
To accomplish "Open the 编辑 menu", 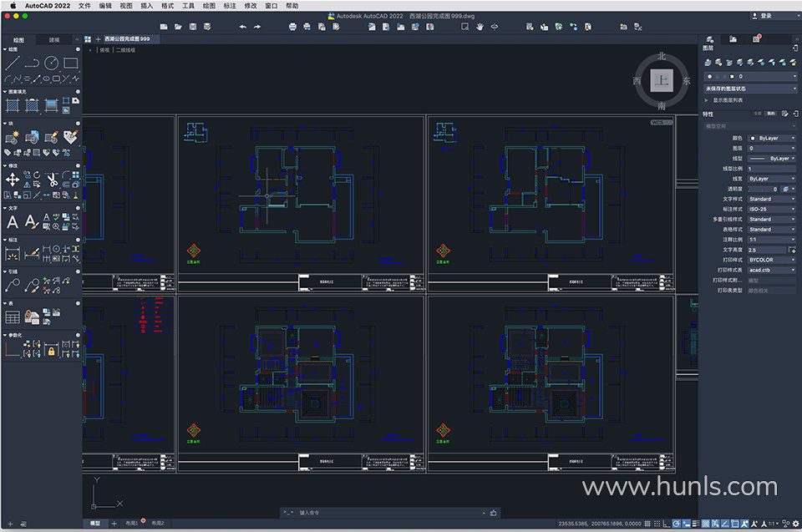I will [105, 6].
